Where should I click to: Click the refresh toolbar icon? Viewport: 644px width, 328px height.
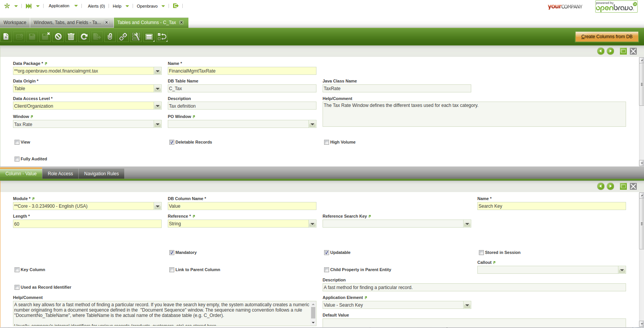[x=84, y=37]
